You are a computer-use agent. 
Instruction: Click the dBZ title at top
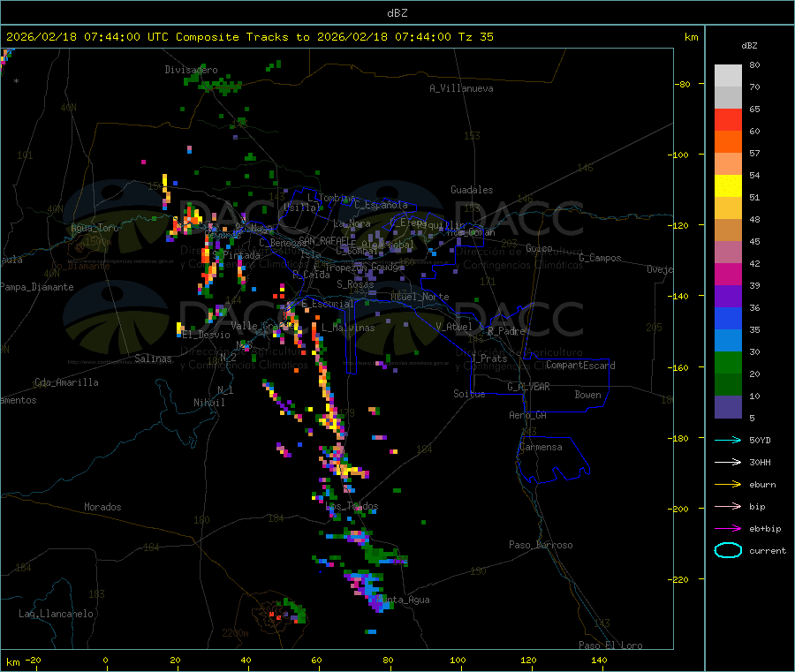(x=397, y=13)
